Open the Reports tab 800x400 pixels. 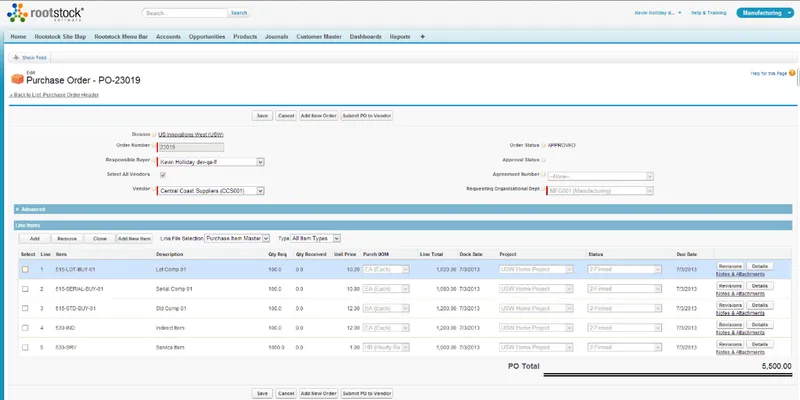click(x=400, y=37)
